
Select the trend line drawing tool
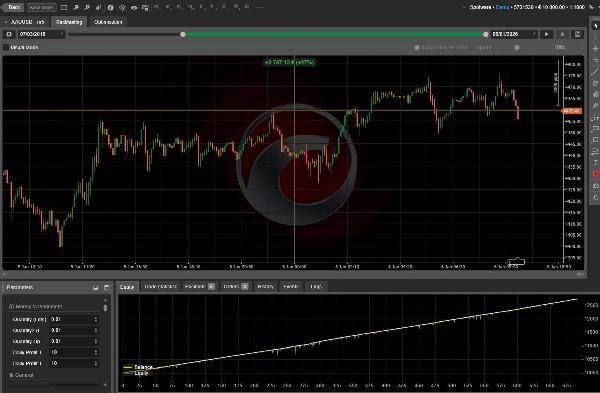595,72
